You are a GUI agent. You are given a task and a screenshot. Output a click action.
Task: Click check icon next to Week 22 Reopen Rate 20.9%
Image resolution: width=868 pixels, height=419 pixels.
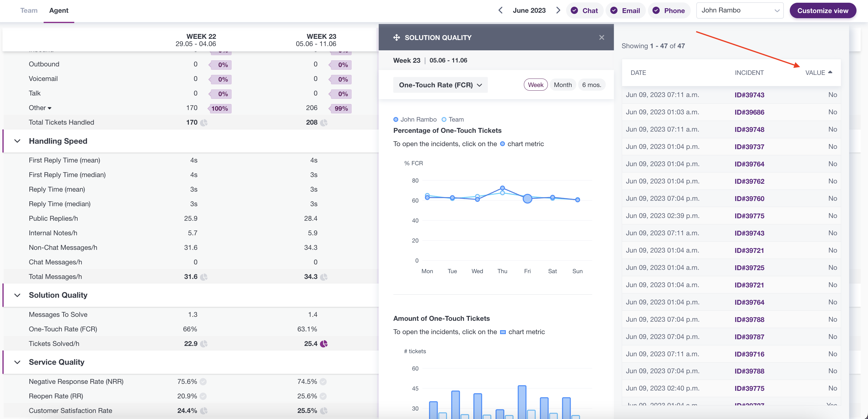pos(203,396)
